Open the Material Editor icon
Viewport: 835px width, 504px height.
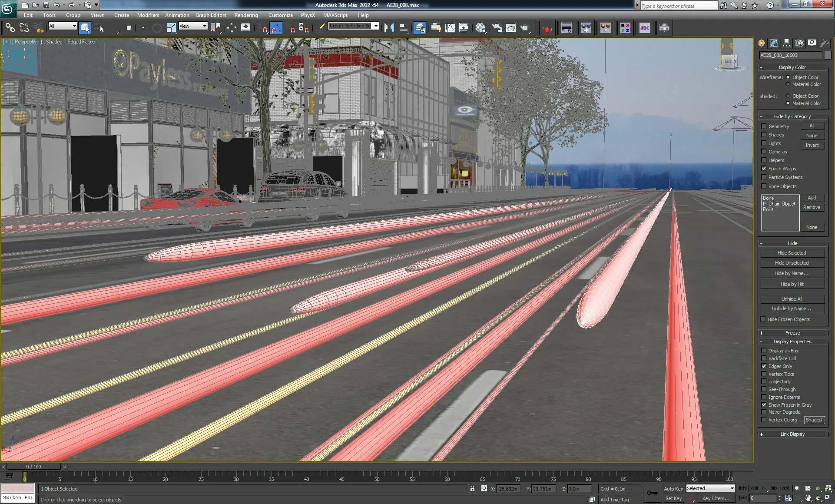click(x=480, y=28)
